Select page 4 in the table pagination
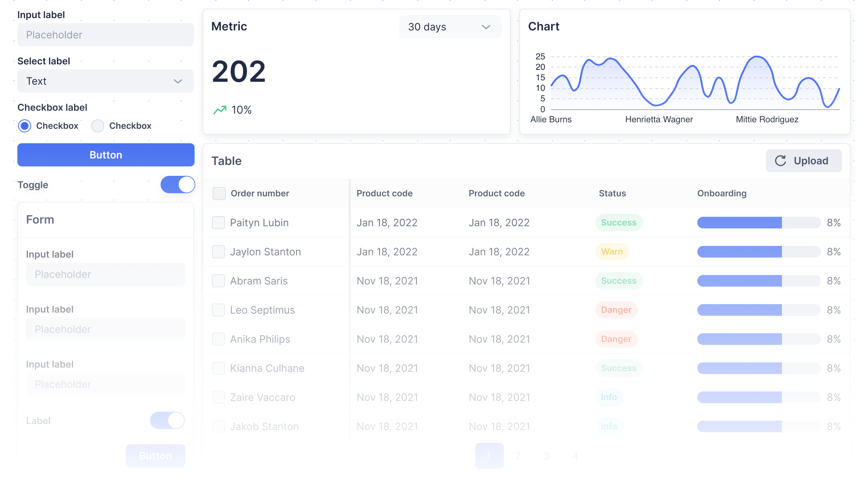The height and width of the screenshot is (479, 868). pyautogui.click(x=575, y=455)
